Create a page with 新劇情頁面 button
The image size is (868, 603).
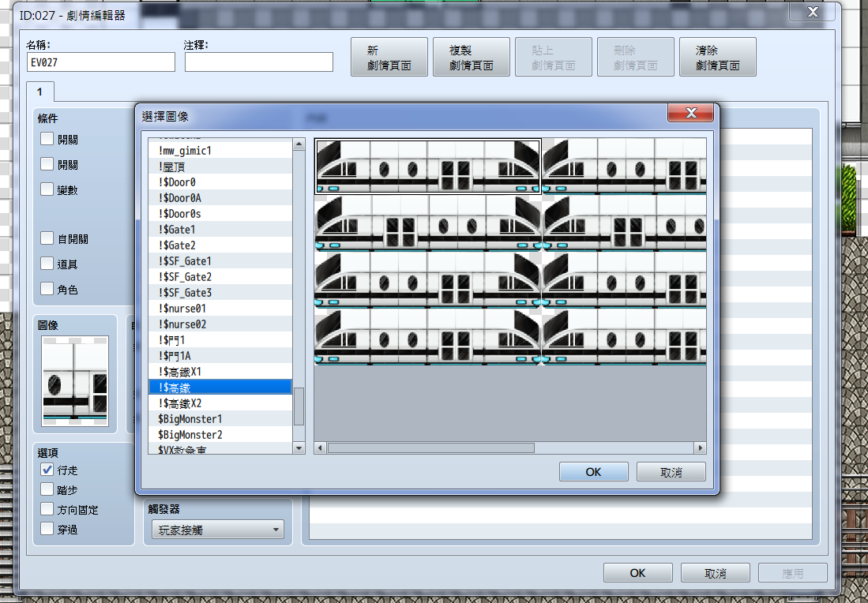pyautogui.click(x=389, y=57)
